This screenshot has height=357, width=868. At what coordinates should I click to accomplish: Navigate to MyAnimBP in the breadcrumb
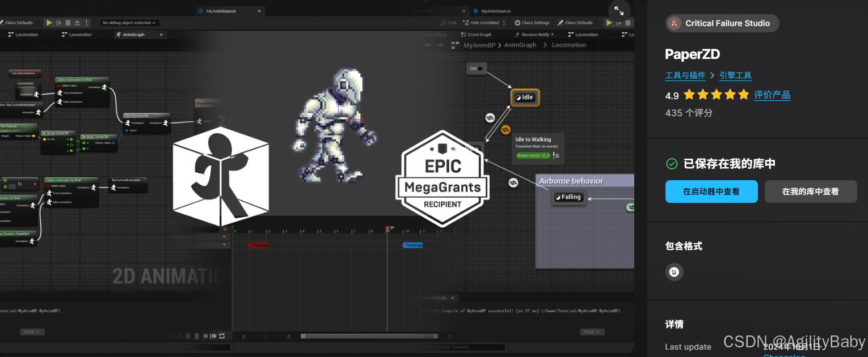[x=479, y=45]
